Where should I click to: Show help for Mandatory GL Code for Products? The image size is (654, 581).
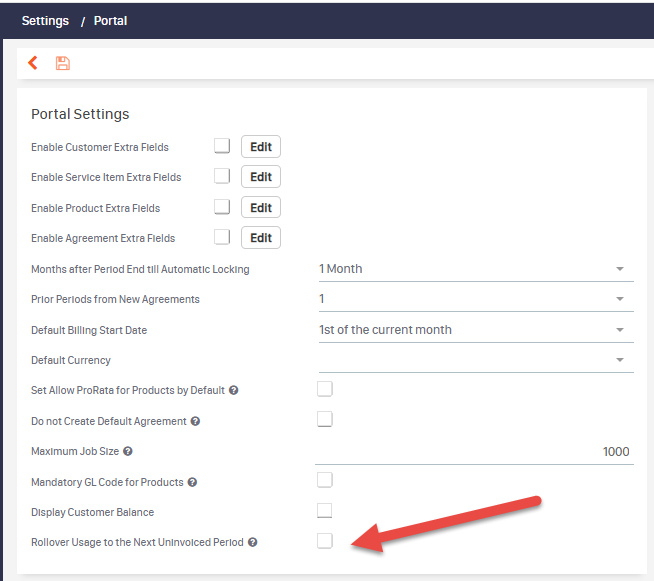[x=192, y=482]
